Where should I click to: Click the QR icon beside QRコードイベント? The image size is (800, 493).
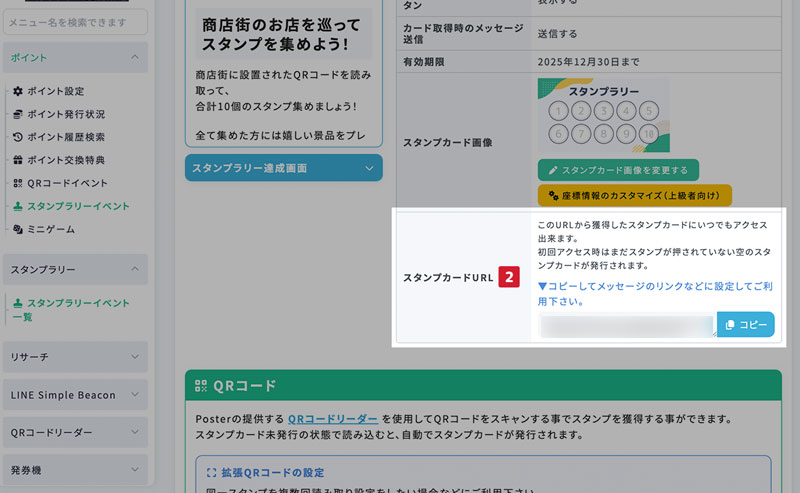coord(18,183)
